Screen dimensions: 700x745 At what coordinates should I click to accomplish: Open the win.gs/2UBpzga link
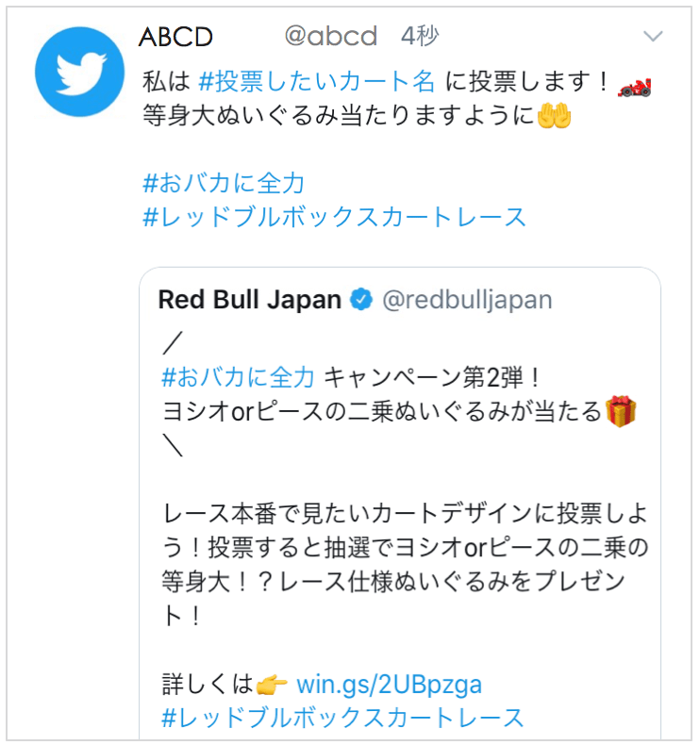pyautogui.click(x=390, y=685)
